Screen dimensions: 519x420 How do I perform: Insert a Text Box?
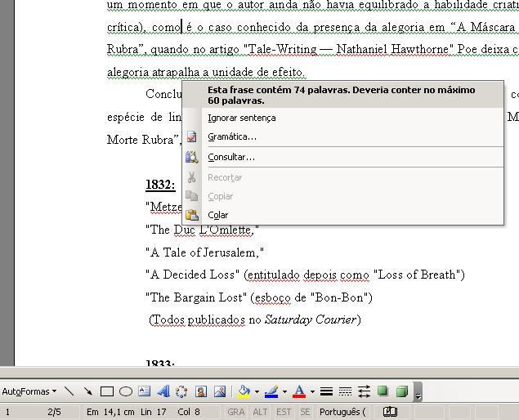click(145, 391)
